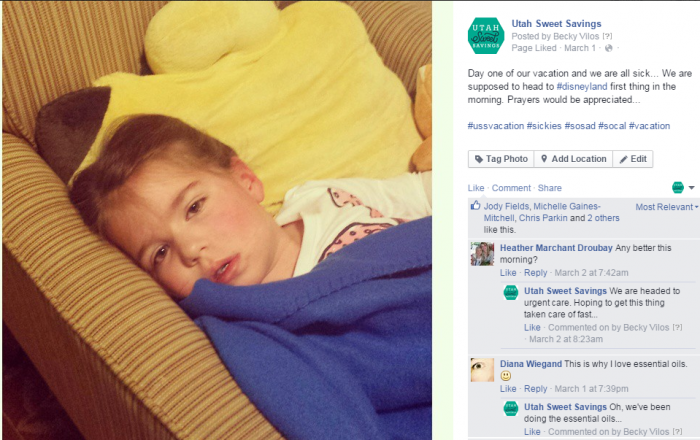700x440 pixels.
Task: Click the globe privacy icon beside March 1
Action: coord(608,48)
